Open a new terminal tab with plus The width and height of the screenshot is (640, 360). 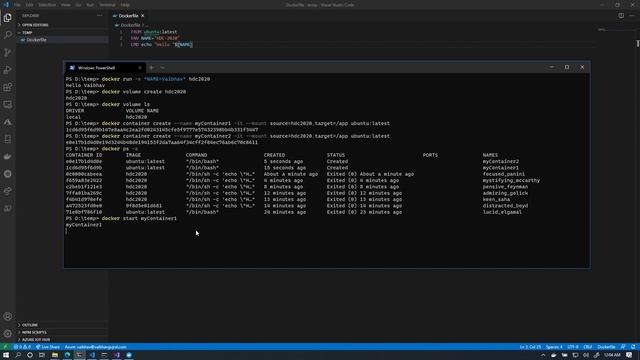coord(151,68)
